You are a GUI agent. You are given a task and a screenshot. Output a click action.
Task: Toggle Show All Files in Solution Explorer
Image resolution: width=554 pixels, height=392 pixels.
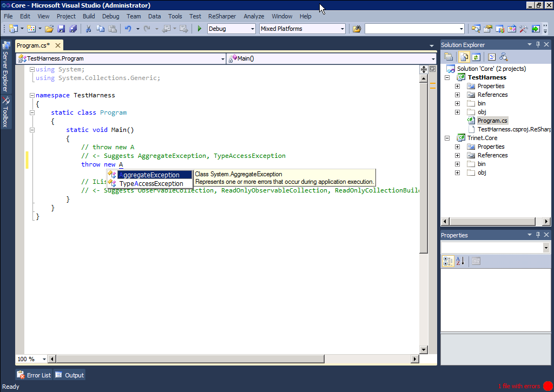pyautogui.click(x=464, y=57)
